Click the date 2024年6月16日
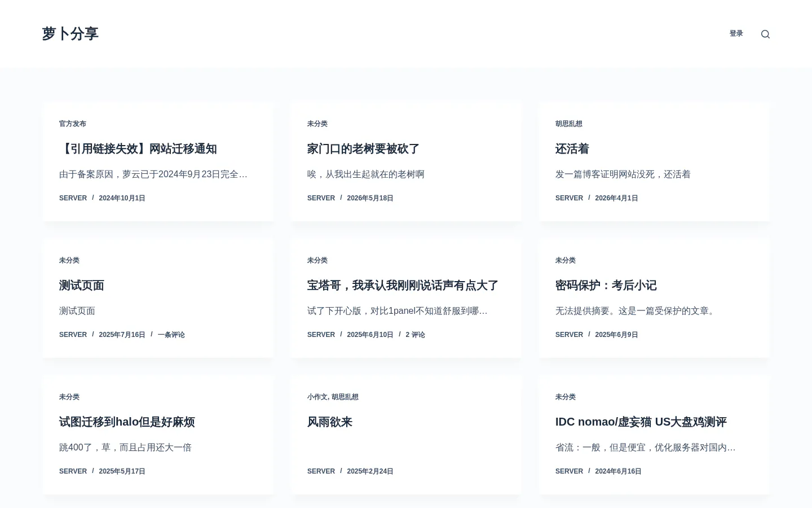Screen dimensions: 812x508 (619, 471)
